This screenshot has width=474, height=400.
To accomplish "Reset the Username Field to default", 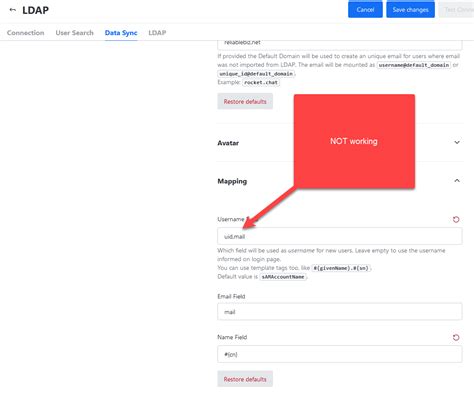I will point(456,219).
